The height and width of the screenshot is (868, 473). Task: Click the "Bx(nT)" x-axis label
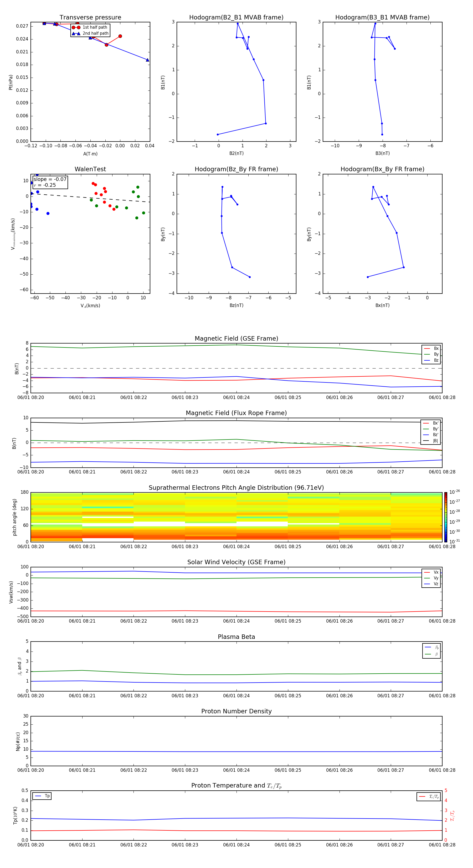tap(382, 305)
